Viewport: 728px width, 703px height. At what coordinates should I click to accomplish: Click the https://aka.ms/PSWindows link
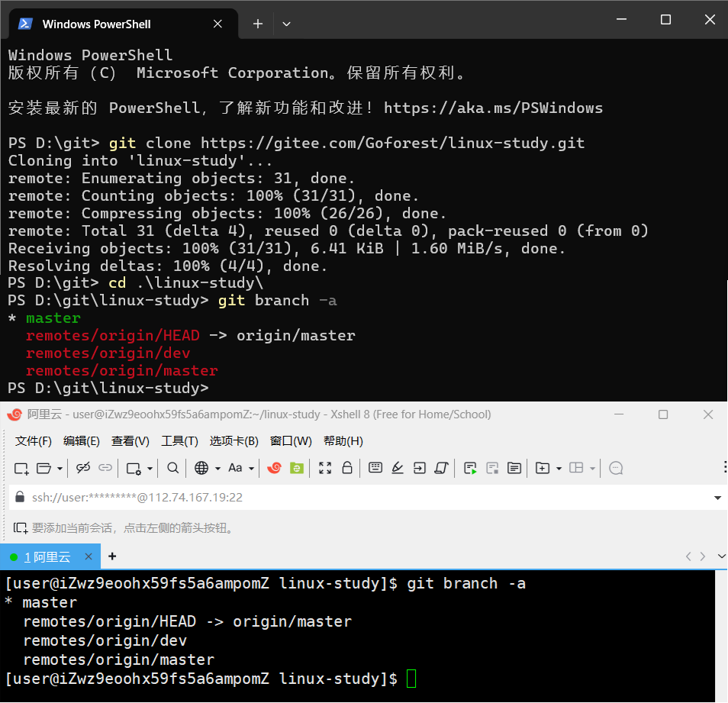click(x=493, y=108)
